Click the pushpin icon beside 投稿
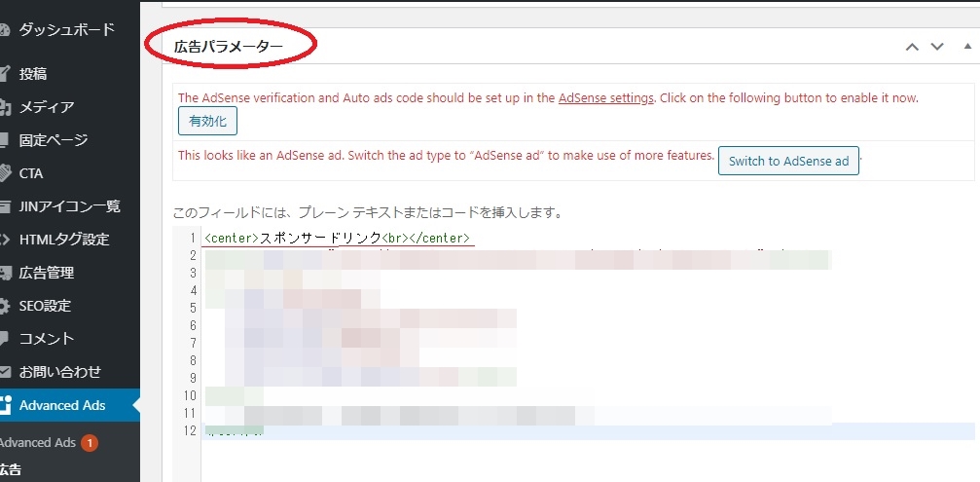Viewport: 980px width, 482px height. pyautogui.click(x=5, y=74)
